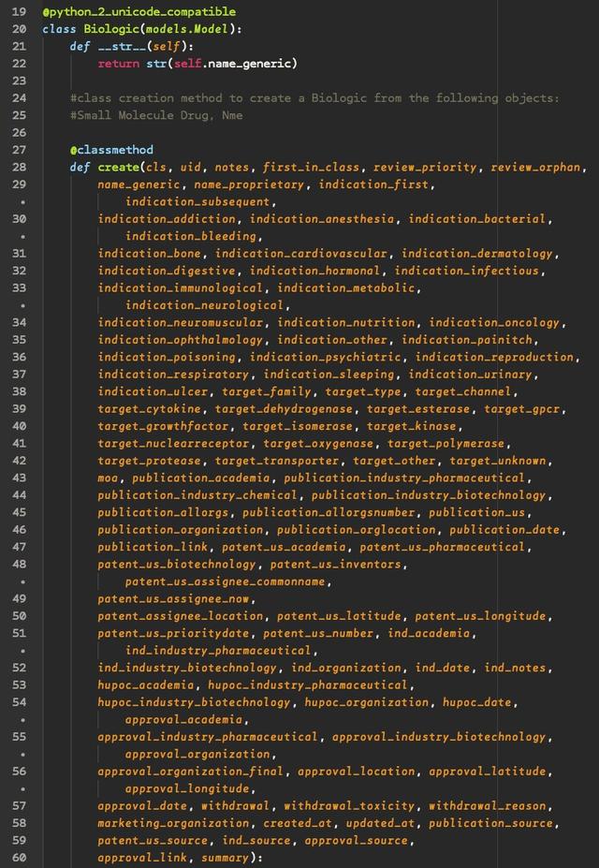Click the target_kinase parameter
This screenshot has width=599, height=868.
tap(412, 426)
